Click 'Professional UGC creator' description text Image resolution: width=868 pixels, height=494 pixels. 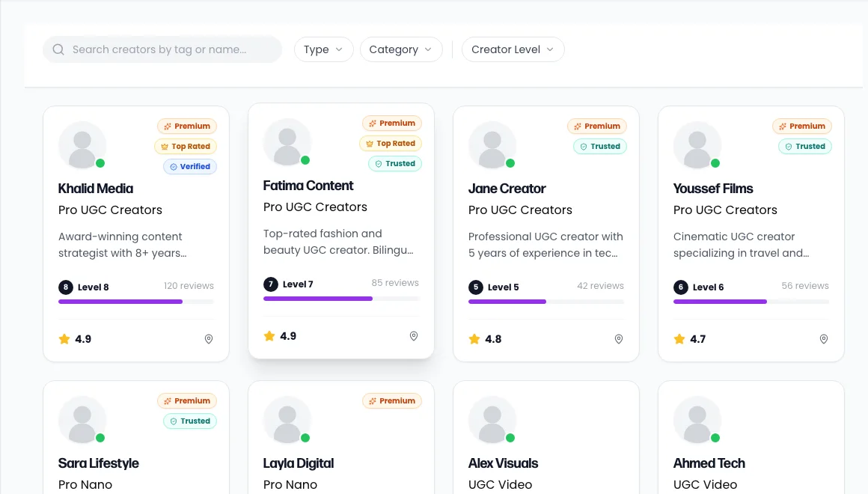point(545,245)
